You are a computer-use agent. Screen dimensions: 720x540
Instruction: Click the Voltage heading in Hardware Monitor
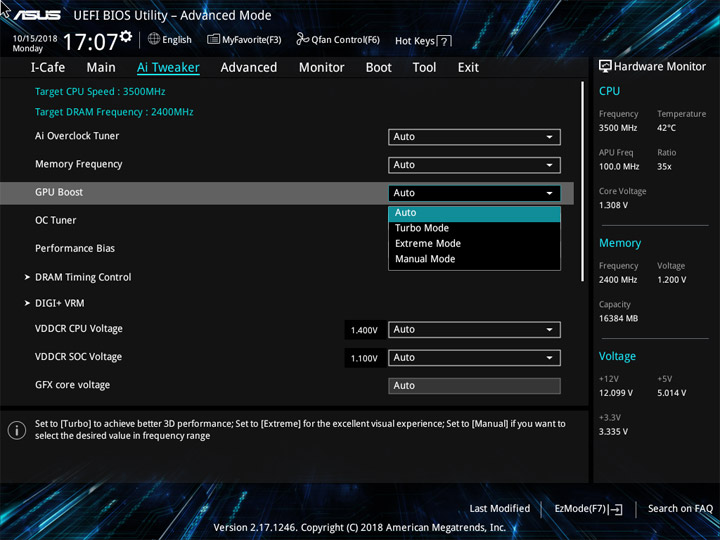(617, 356)
